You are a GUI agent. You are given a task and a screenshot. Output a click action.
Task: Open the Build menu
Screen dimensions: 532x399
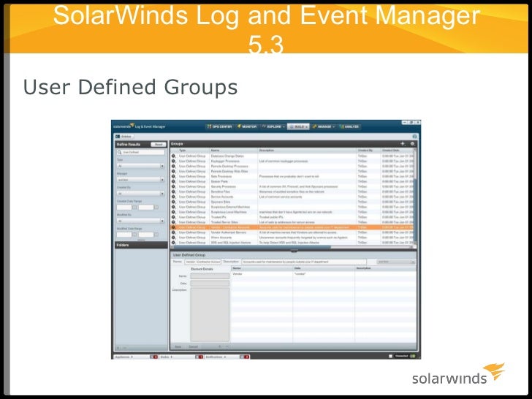click(x=298, y=126)
